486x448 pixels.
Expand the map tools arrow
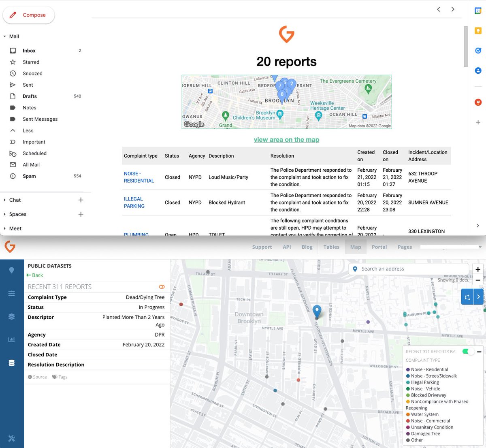[x=478, y=297]
